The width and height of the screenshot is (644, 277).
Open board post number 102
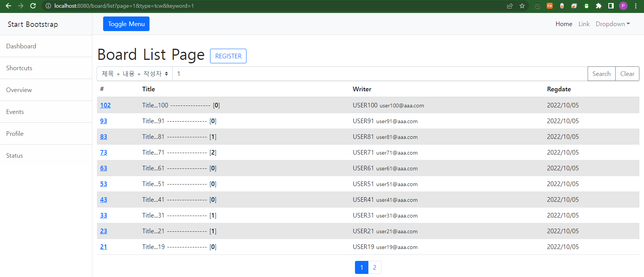pyautogui.click(x=105, y=105)
